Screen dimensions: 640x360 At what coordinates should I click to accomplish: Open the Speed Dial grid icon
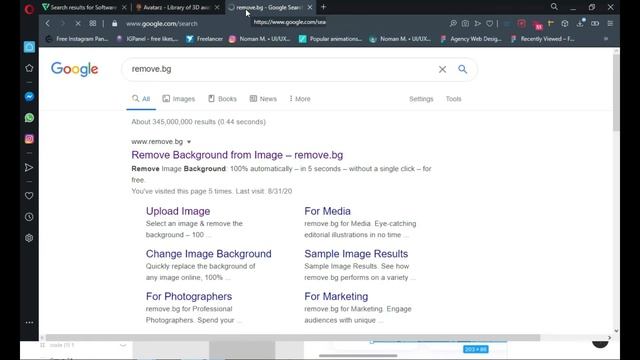click(93, 24)
